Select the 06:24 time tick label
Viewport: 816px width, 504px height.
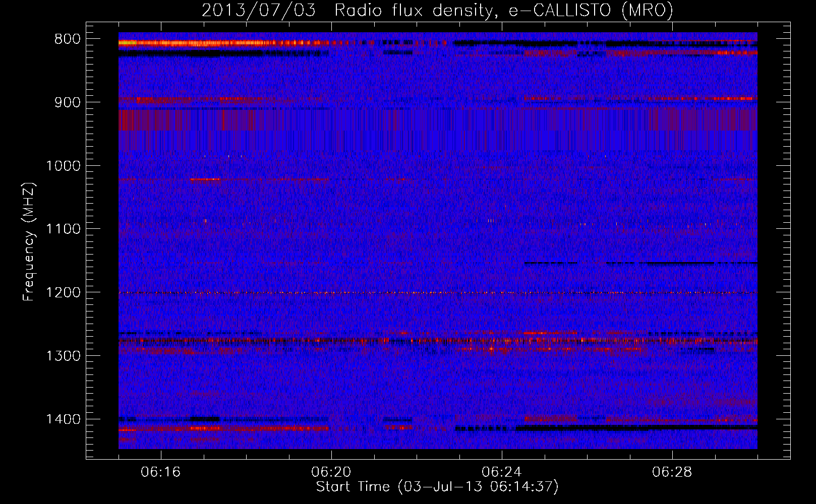point(502,472)
